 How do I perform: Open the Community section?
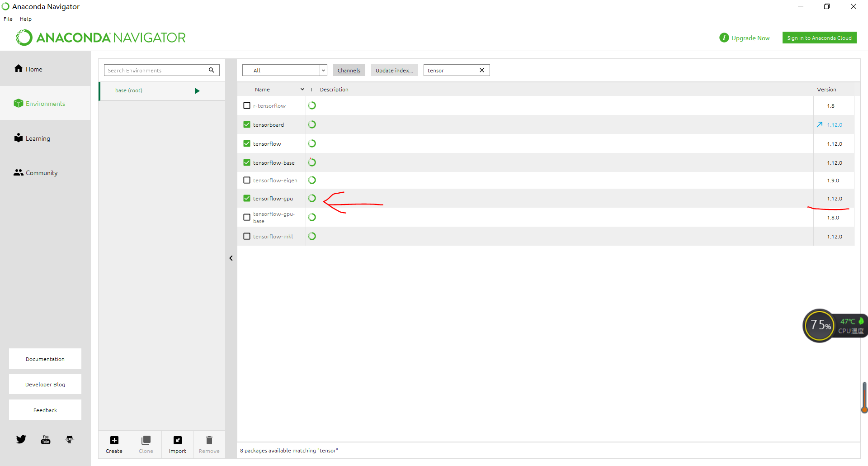[36, 172]
